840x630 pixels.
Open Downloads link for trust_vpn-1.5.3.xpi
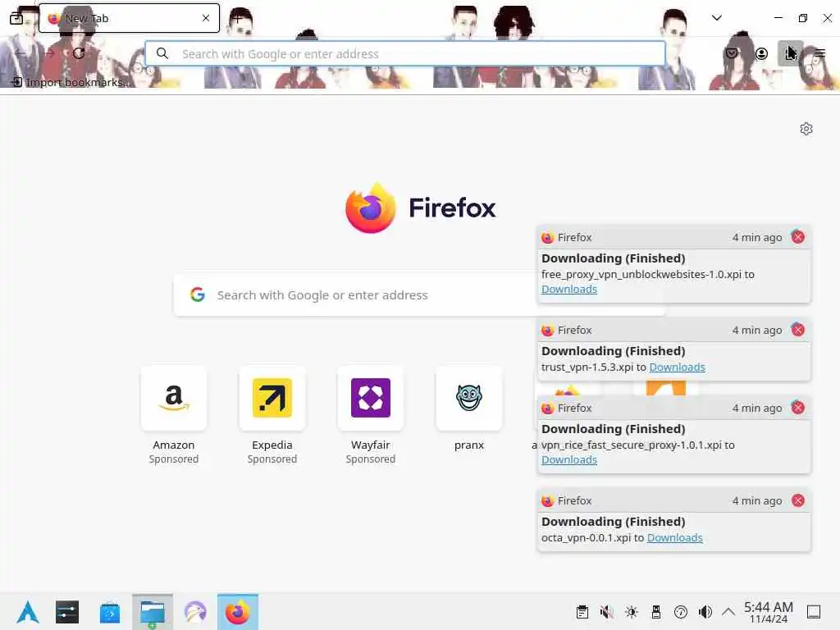[x=677, y=367]
